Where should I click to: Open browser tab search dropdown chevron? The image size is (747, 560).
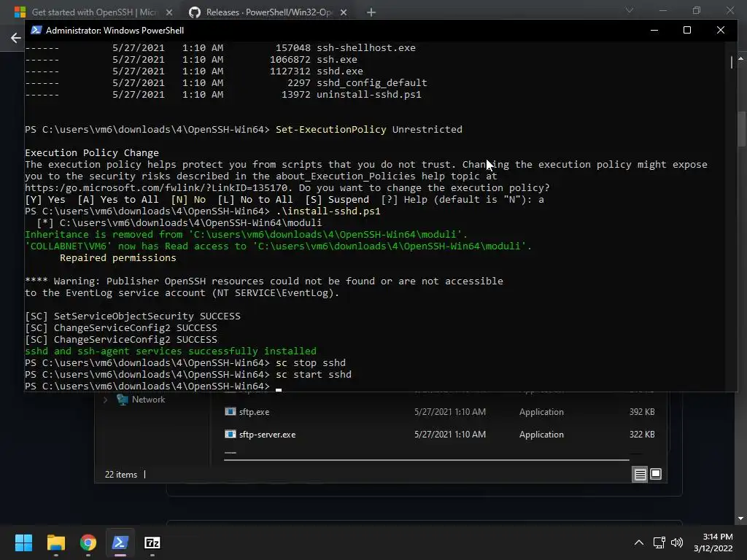629,10
